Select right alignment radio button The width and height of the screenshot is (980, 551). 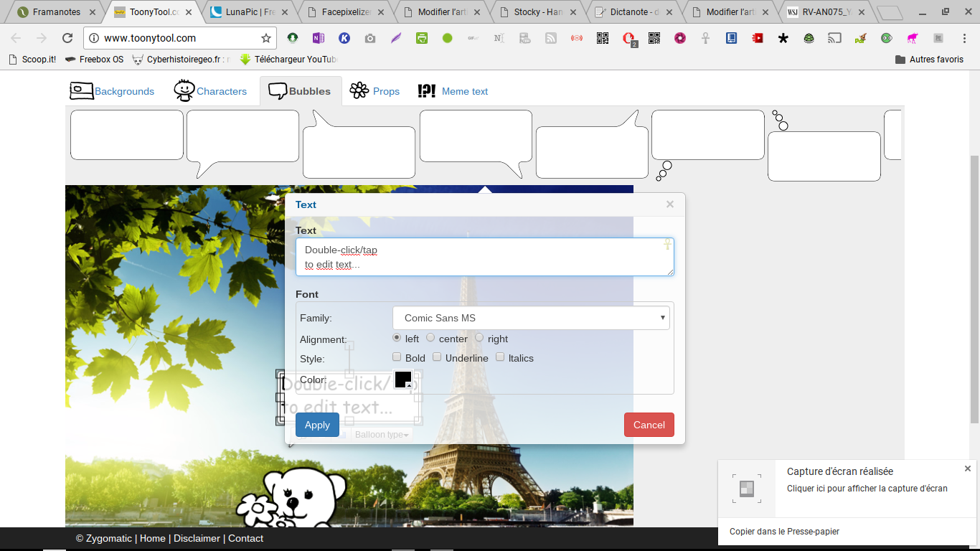tap(479, 338)
